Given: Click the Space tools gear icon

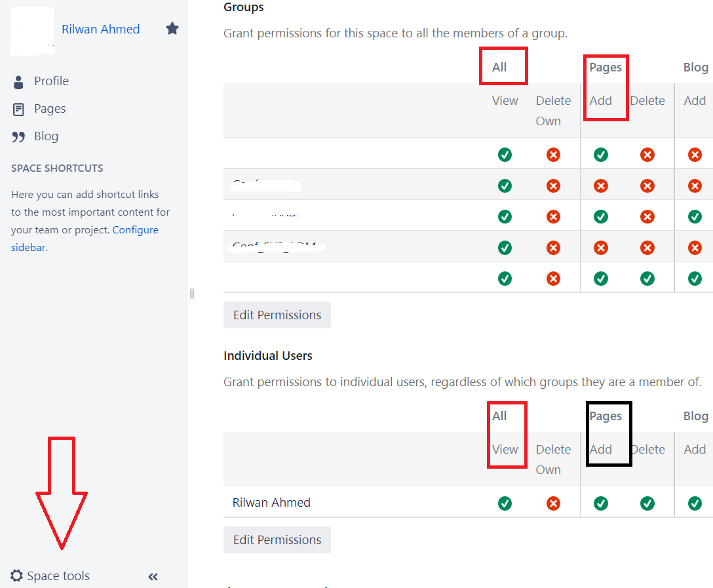Looking at the screenshot, I should (16, 576).
